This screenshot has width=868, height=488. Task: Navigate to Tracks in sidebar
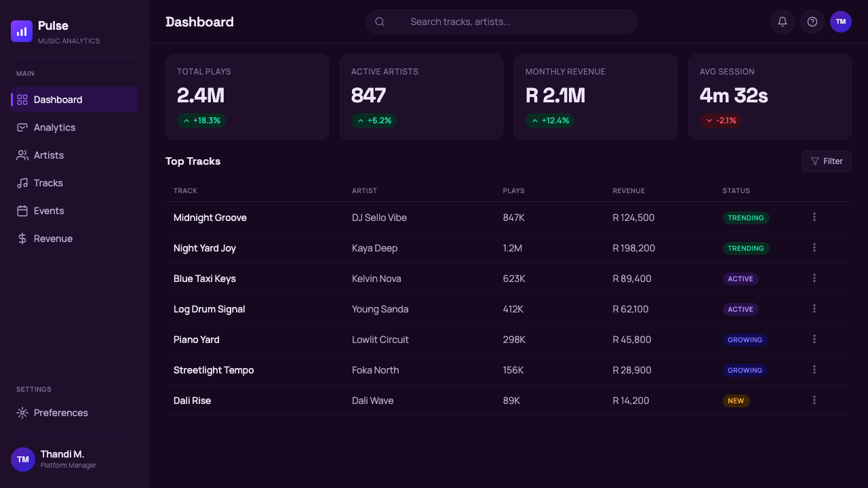[x=75, y=183]
